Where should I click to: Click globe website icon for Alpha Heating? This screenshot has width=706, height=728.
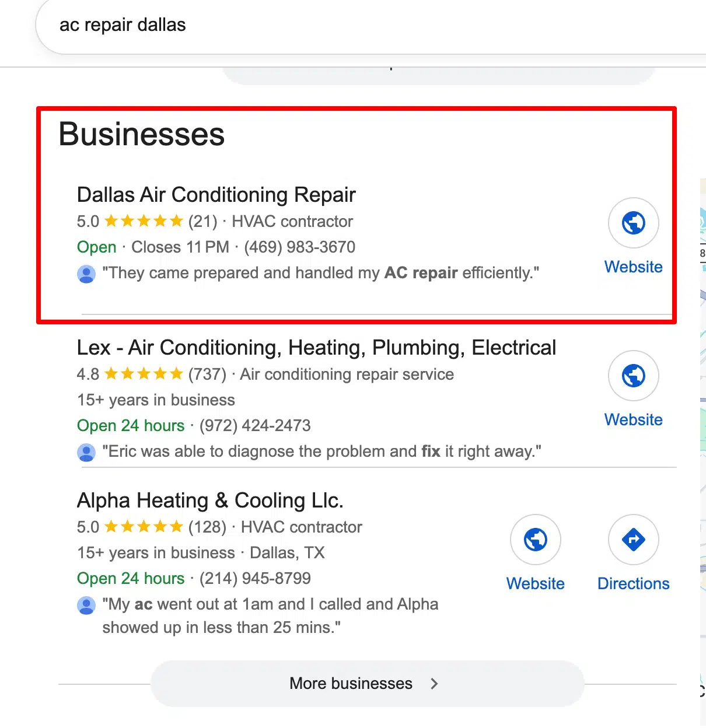click(535, 540)
